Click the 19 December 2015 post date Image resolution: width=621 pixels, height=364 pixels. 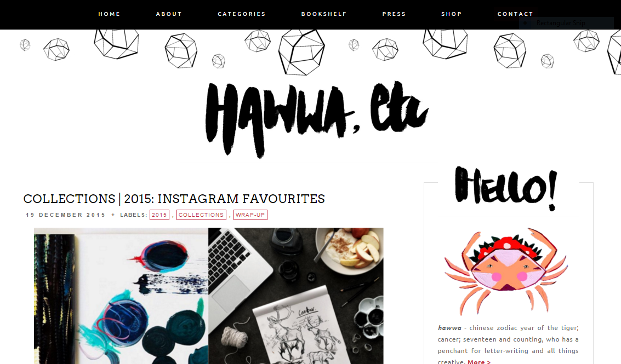(66, 215)
